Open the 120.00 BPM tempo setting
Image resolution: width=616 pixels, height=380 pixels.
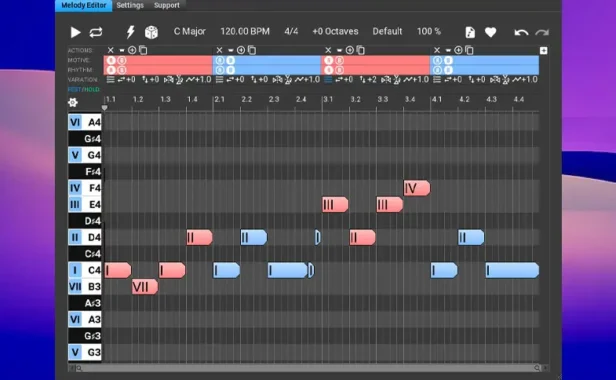245,31
